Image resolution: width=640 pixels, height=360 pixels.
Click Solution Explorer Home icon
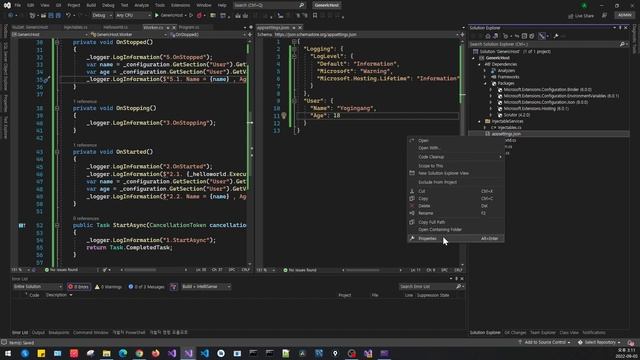click(487, 36)
